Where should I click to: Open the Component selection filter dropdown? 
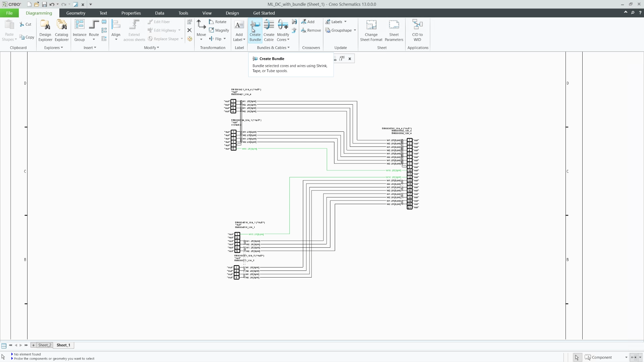[x=626, y=357]
